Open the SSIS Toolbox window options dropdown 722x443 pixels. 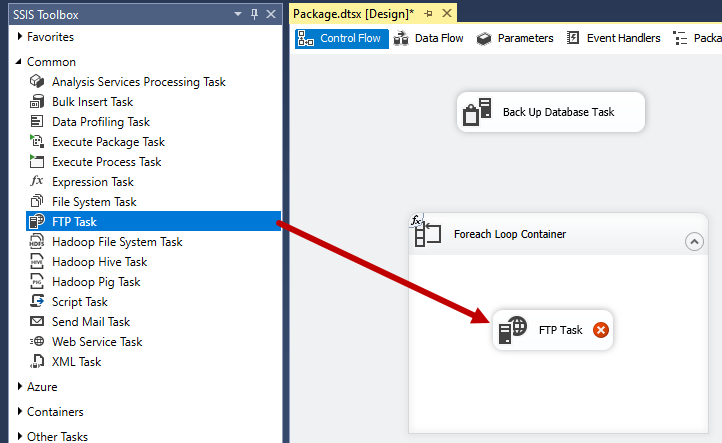(x=237, y=14)
